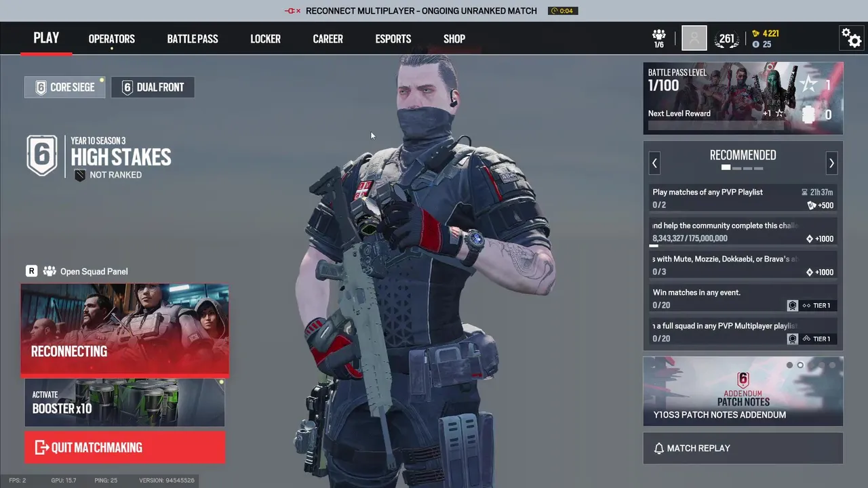Open Battle Pass Level 1/100 card

click(x=743, y=98)
